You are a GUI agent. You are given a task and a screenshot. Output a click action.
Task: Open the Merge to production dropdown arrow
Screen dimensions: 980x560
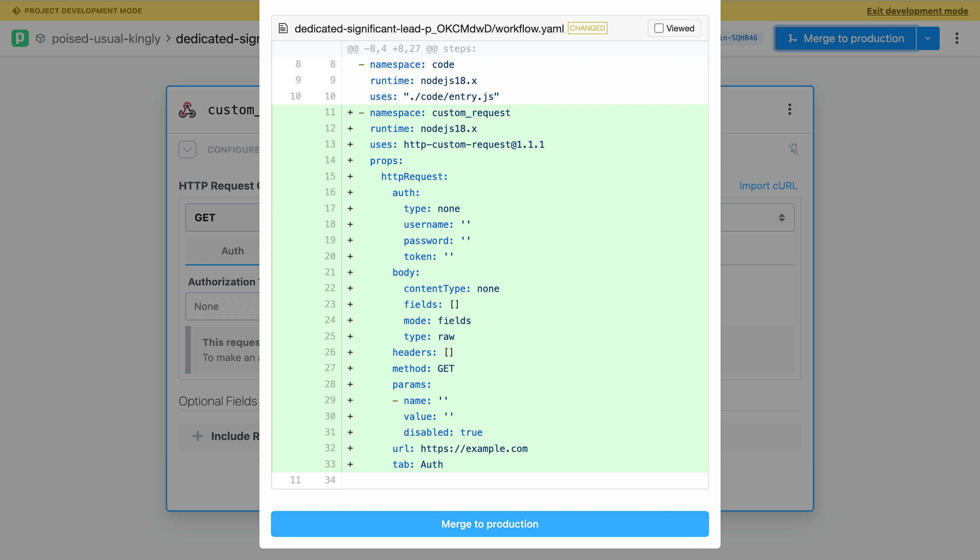928,38
